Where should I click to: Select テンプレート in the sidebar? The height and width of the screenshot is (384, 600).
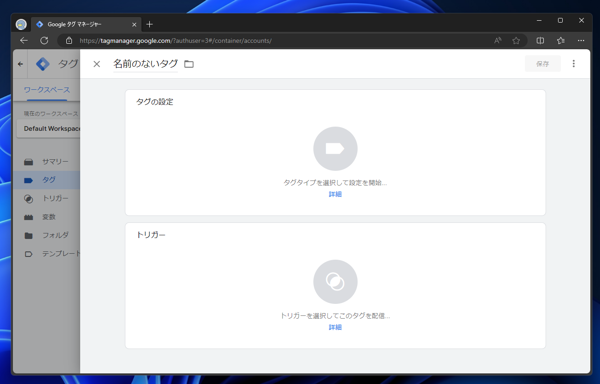(x=47, y=254)
